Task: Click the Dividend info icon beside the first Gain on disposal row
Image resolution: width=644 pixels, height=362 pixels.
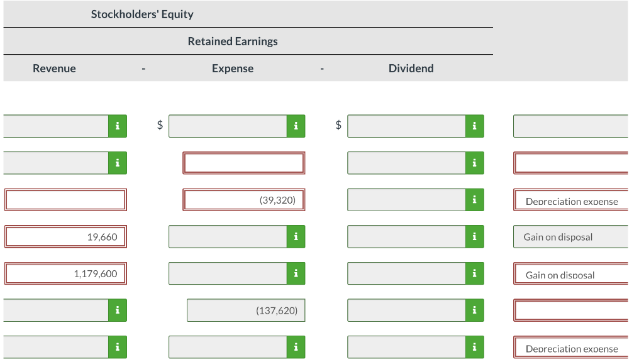Action: pos(474,236)
